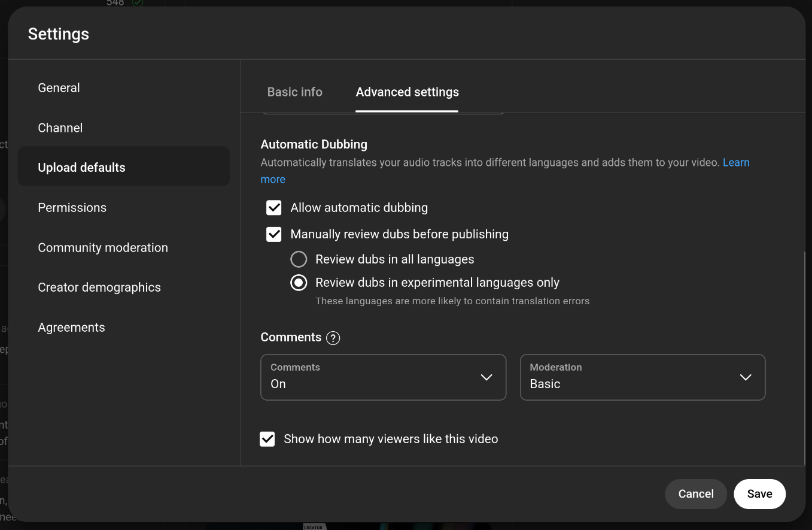812x530 pixels.
Task: Follow the Learn more link on automatic dubbing
Action: click(735, 163)
